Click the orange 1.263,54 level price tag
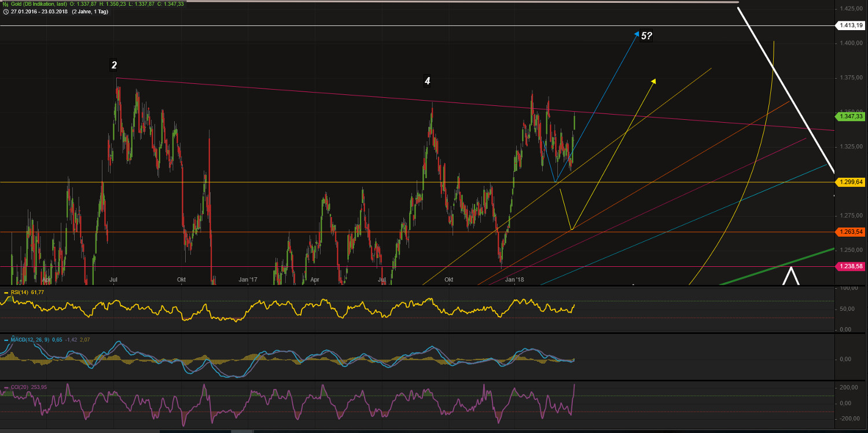 coord(851,232)
